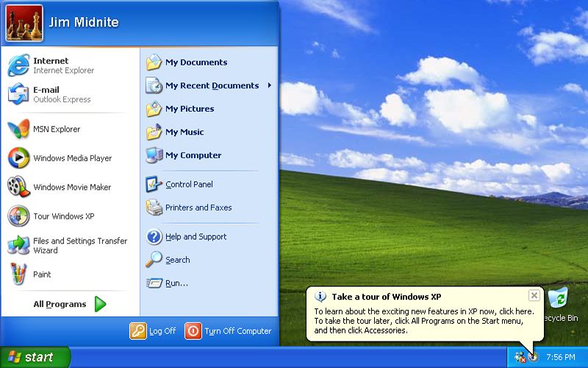Image resolution: width=588 pixels, height=368 pixels.
Task: Expand the All Programs menu
Action: (70, 304)
